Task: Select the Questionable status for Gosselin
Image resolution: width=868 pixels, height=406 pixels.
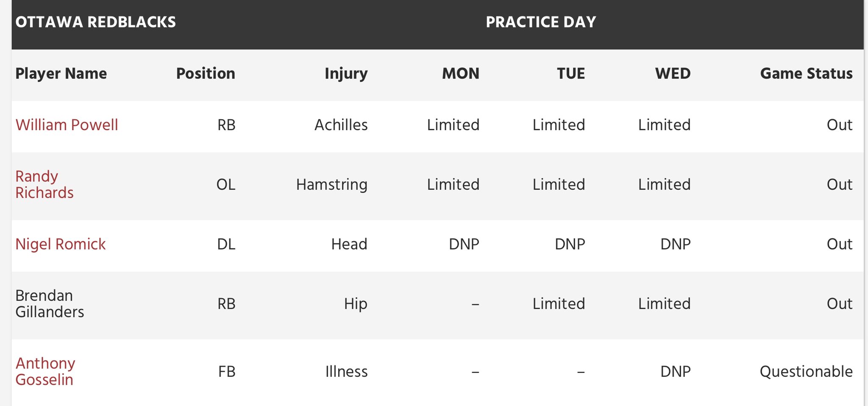Action: point(806,372)
